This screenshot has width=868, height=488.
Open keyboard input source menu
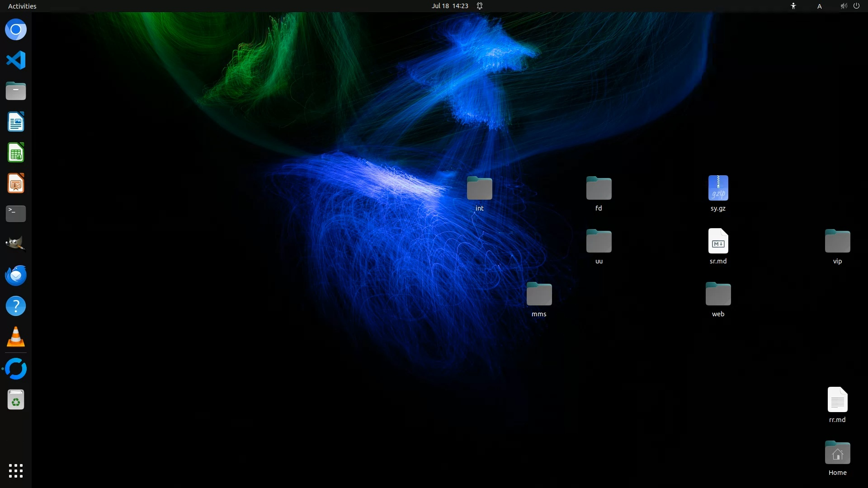(819, 6)
